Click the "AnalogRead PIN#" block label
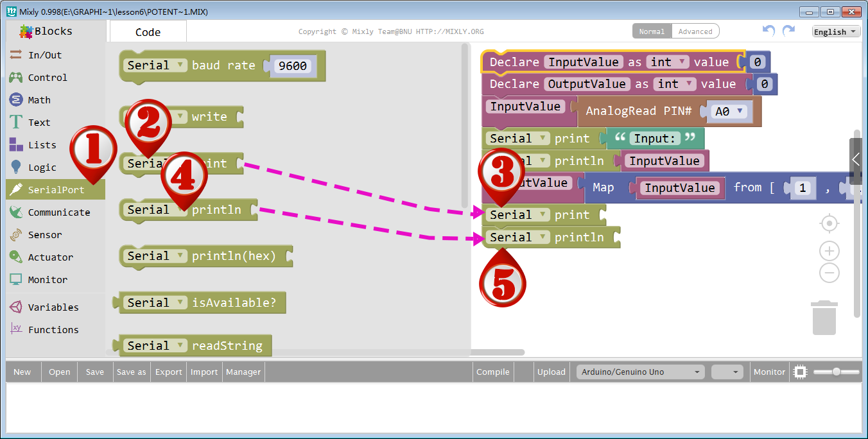The height and width of the screenshot is (439, 868). (x=639, y=112)
